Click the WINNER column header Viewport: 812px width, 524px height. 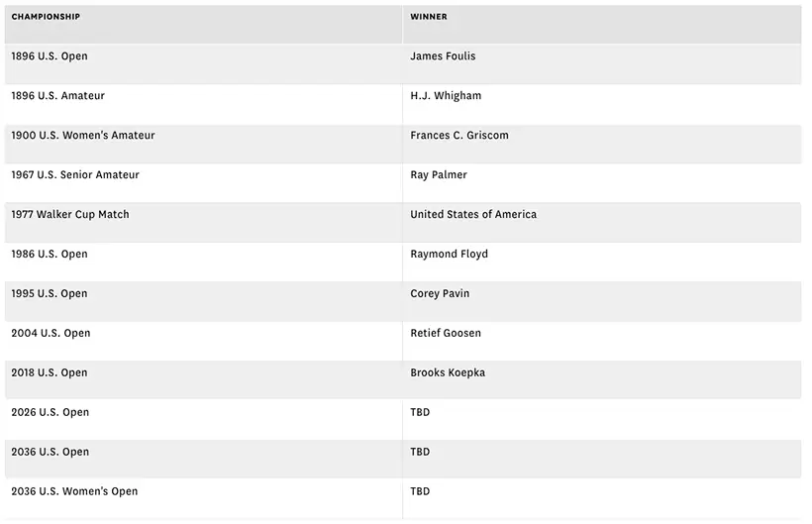click(428, 17)
